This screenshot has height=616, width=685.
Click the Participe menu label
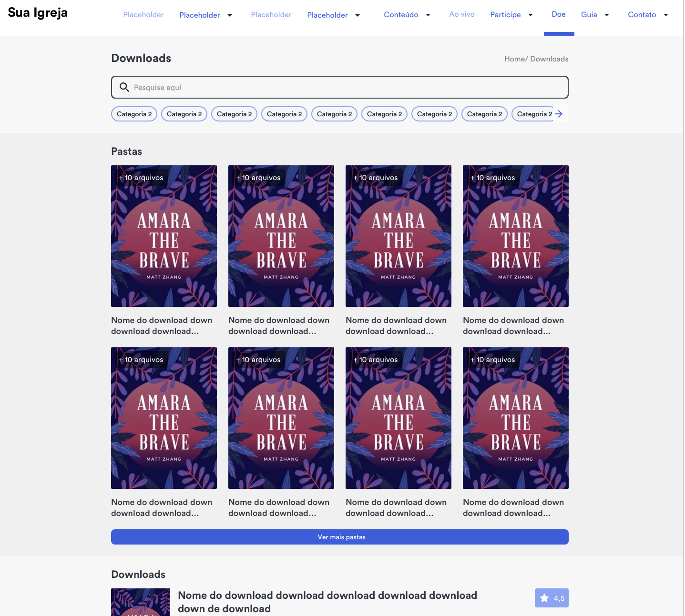click(505, 15)
